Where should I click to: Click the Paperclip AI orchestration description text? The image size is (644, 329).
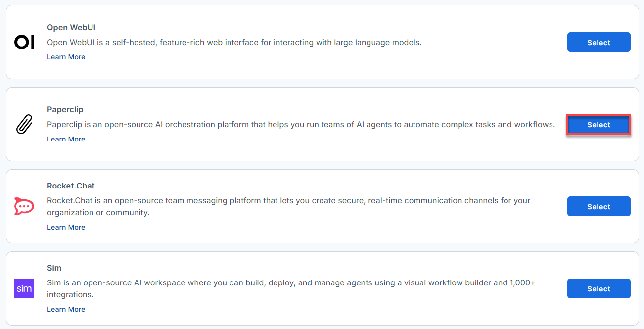[x=301, y=125]
